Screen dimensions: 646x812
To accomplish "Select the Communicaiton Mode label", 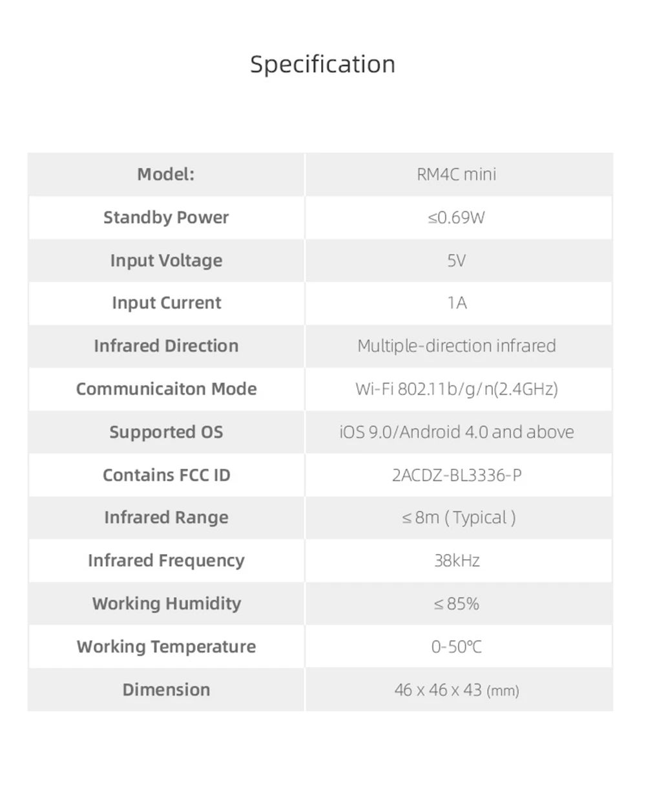I will (x=166, y=389).
